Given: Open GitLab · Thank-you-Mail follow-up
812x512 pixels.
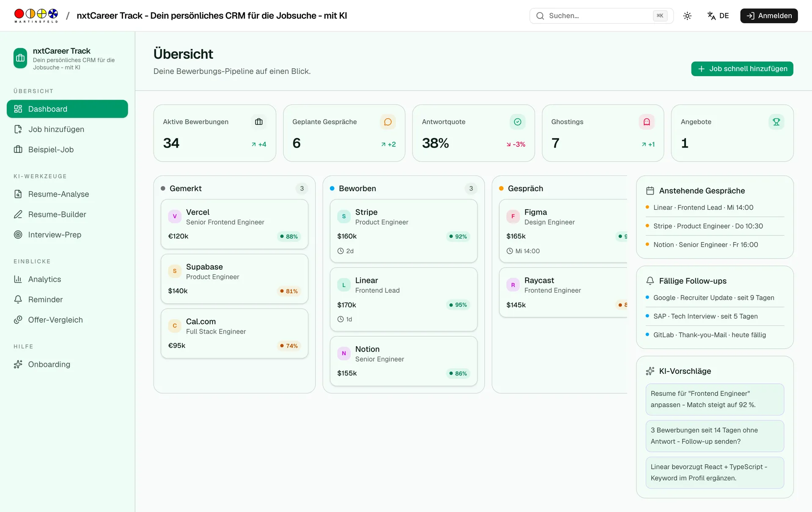Looking at the screenshot, I should [x=715, y=335].
